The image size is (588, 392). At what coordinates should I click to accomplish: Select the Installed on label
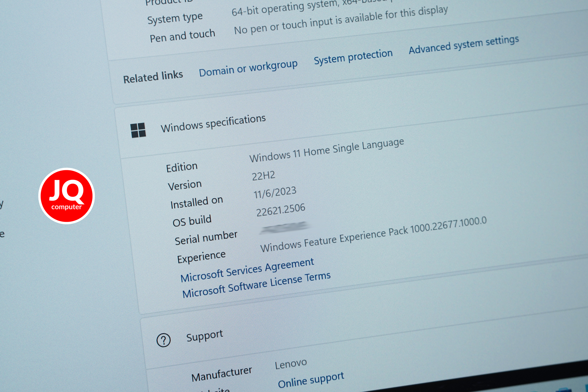197,202
